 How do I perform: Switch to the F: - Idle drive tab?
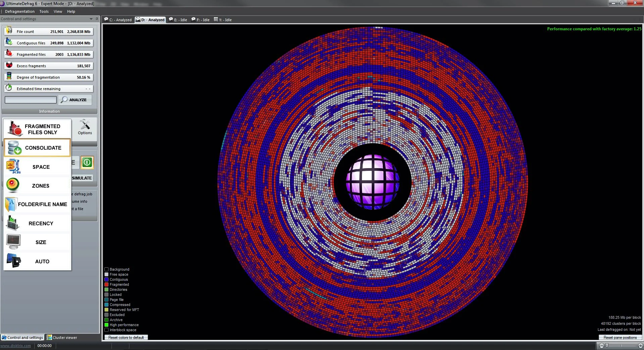200,20
